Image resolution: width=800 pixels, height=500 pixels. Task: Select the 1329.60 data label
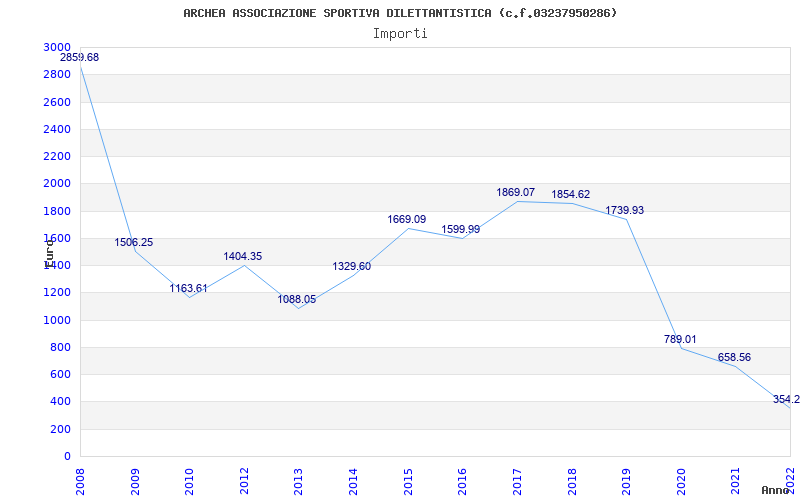[x=352, y=266]
